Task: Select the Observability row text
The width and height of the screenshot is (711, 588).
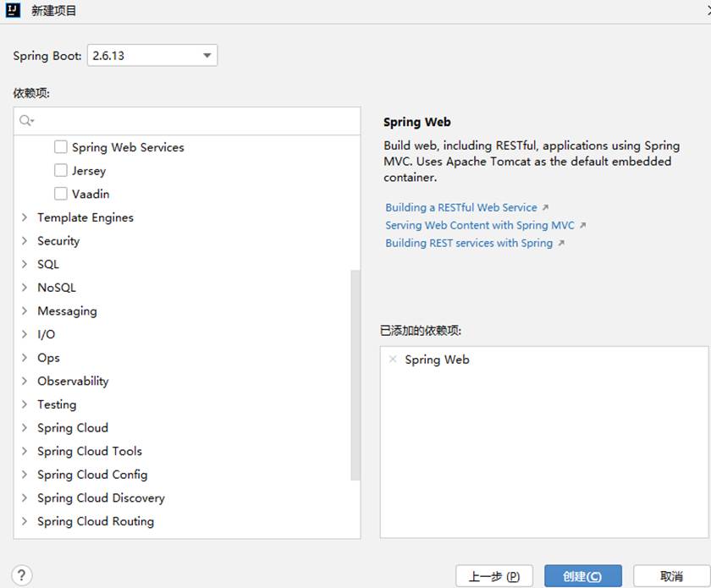Action: point(73,381)
